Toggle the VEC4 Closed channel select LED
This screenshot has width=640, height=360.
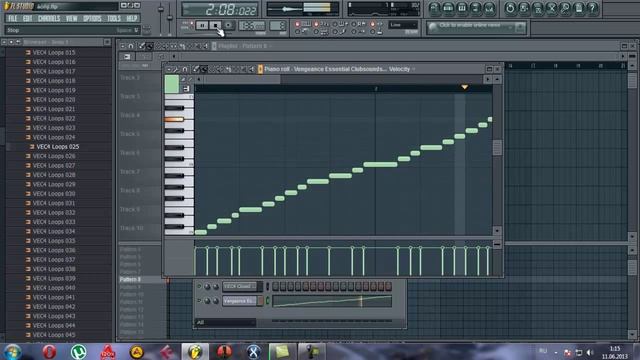point(267,287)
